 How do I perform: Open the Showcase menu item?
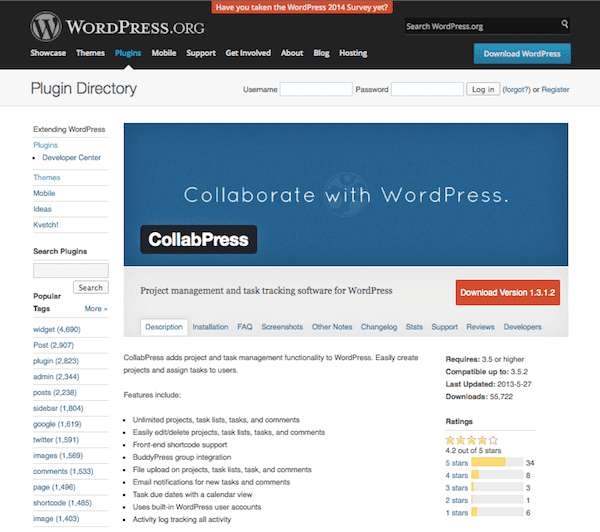tap(48, 53)
